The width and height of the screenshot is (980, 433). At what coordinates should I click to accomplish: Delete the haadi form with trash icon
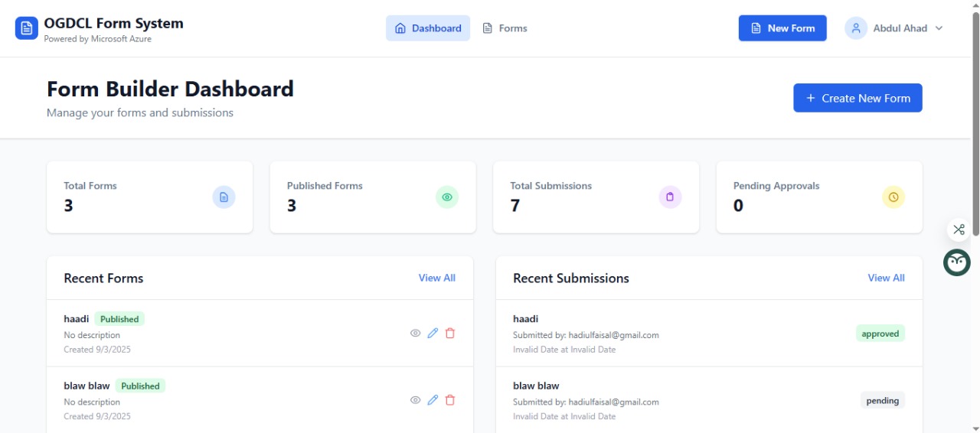(x=450, y=334)
